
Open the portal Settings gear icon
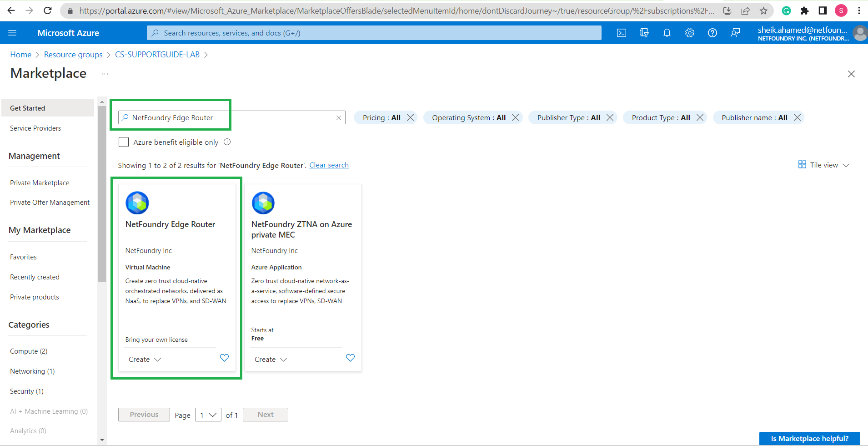[x=689, y=33]
